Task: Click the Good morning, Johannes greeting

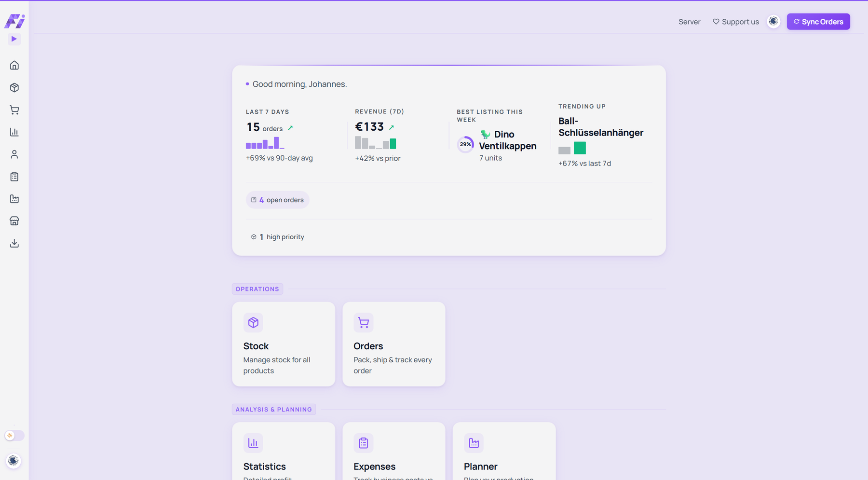Action: 299,84
